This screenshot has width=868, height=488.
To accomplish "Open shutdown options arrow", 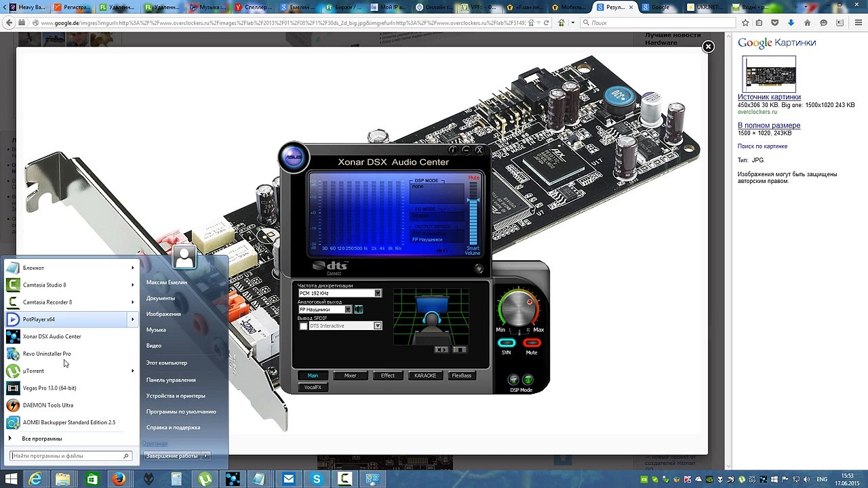I will 205,456.
